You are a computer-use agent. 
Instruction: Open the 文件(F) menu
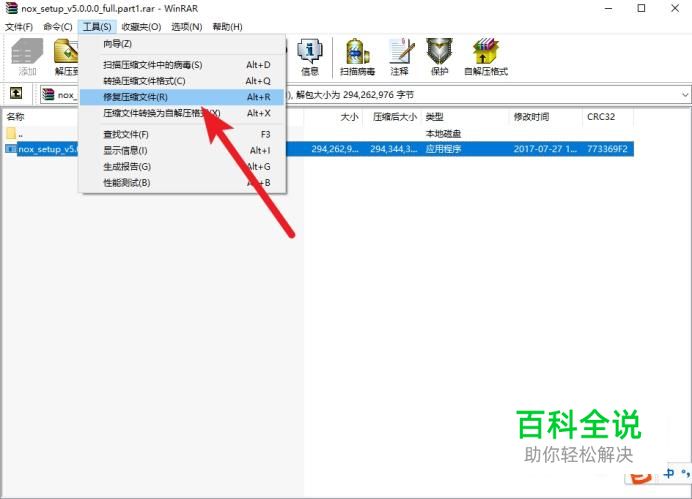(x=19, y=27)
